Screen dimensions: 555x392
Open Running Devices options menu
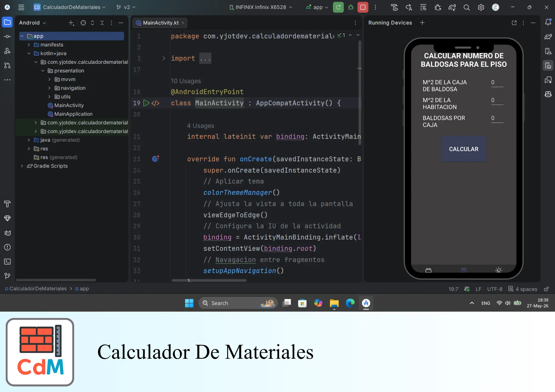[x=523, y=23]
